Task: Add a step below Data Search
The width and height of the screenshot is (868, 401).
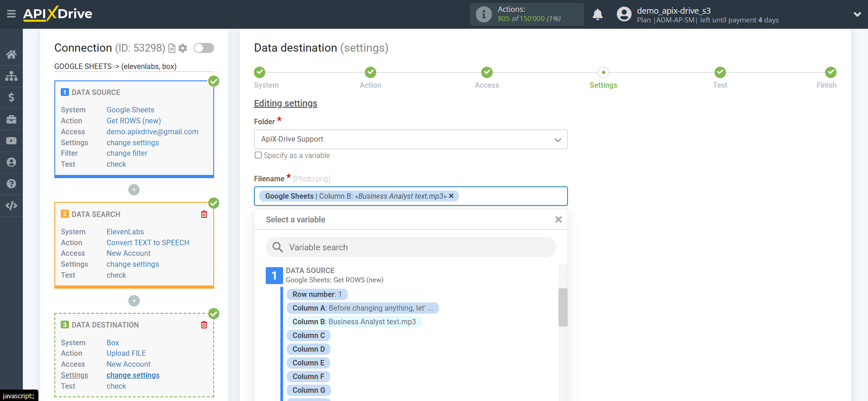Action: click(x=134, y=301)
